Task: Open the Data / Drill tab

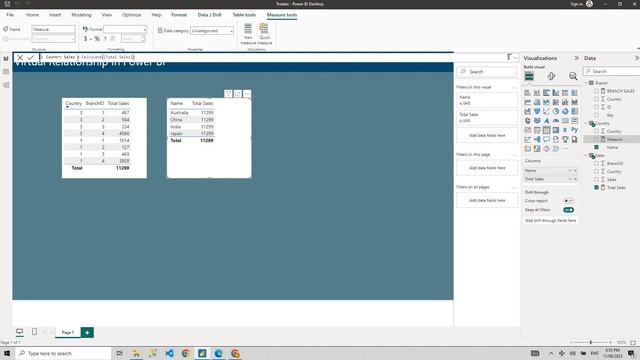Action: pyautogui.click(x=209, y=15)
